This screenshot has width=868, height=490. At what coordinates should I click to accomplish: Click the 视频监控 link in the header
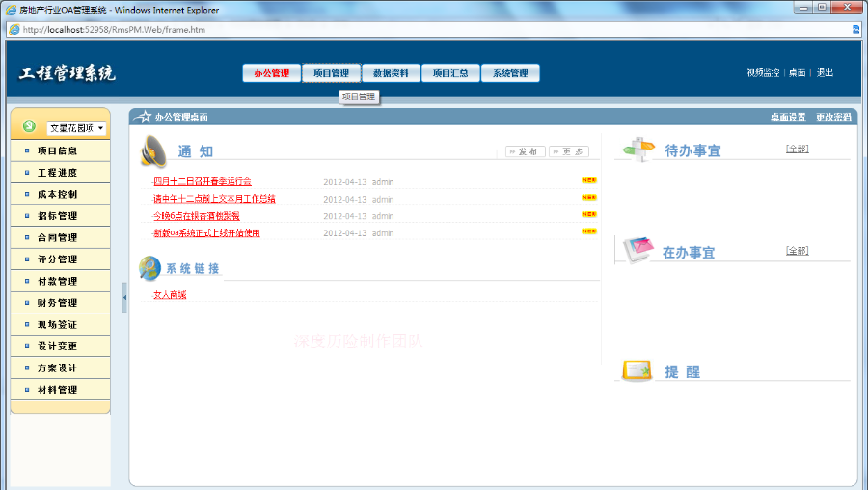coord(763,72)
